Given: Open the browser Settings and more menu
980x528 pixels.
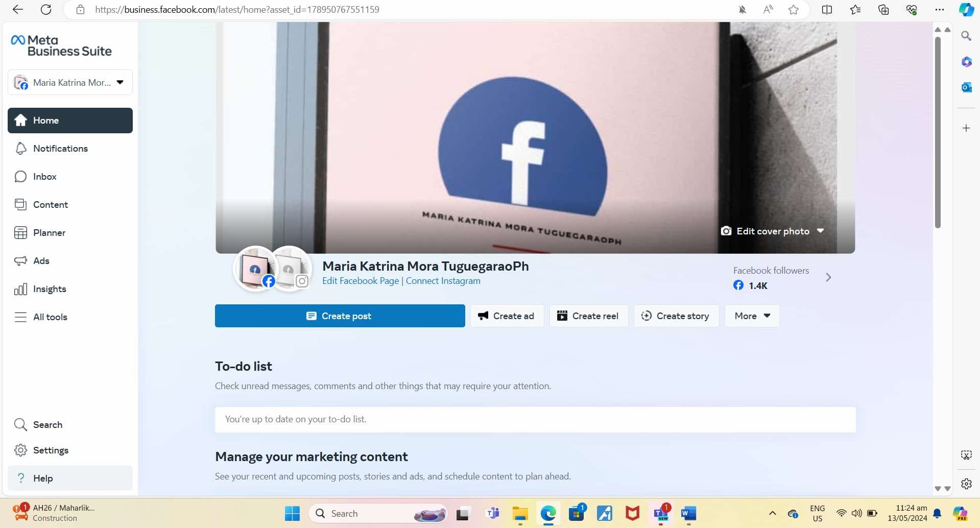Looking at the screenshot, I should coord(940,10).
